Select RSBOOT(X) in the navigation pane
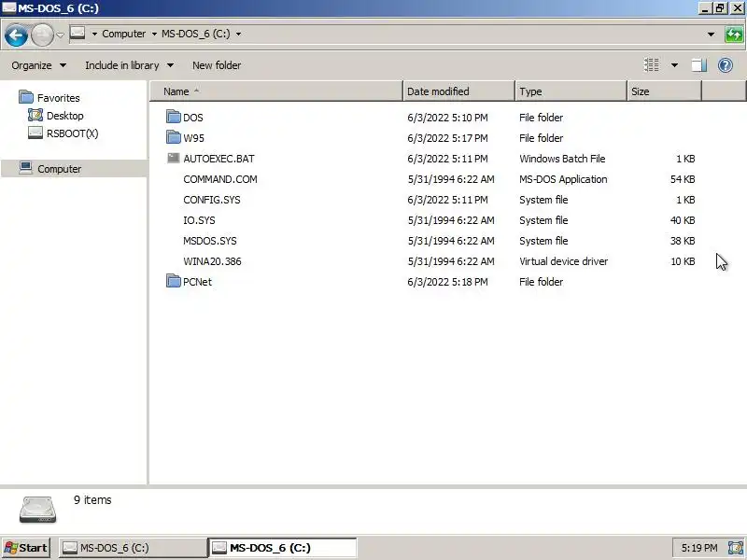Viewport: 747px width, 560px height. [73, 133]
